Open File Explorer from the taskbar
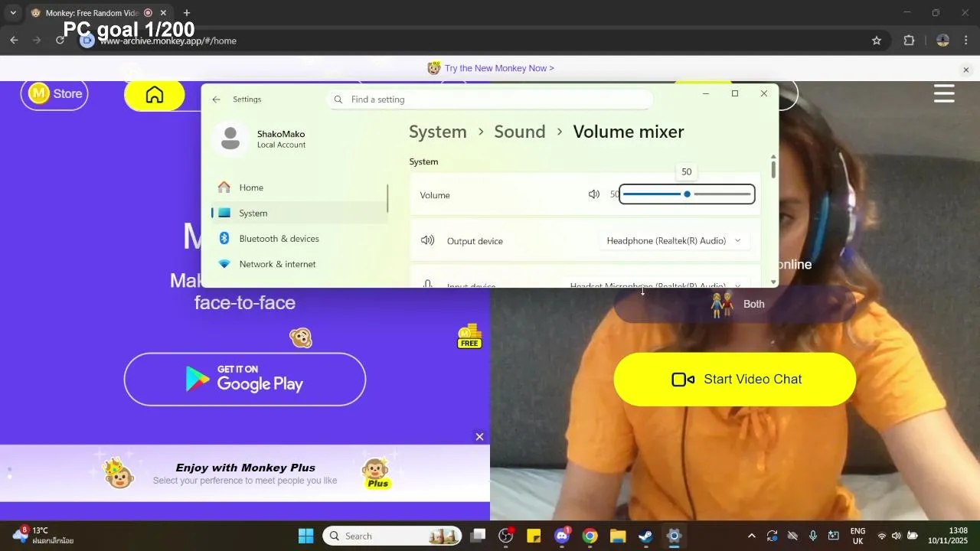Image resolution: width=980 pixels, height=551 pixels. [618, 536]
